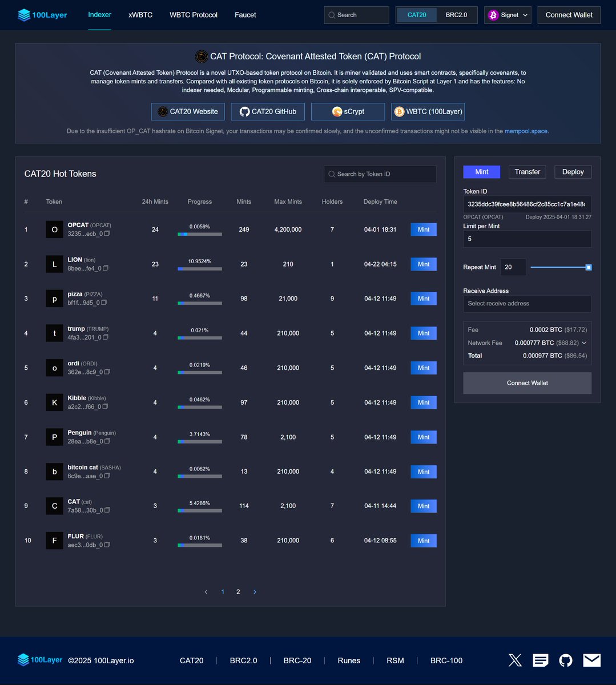Click the OPCAT progress bar
The width and height of the screenshot is (616, 685).
(200, 234)
